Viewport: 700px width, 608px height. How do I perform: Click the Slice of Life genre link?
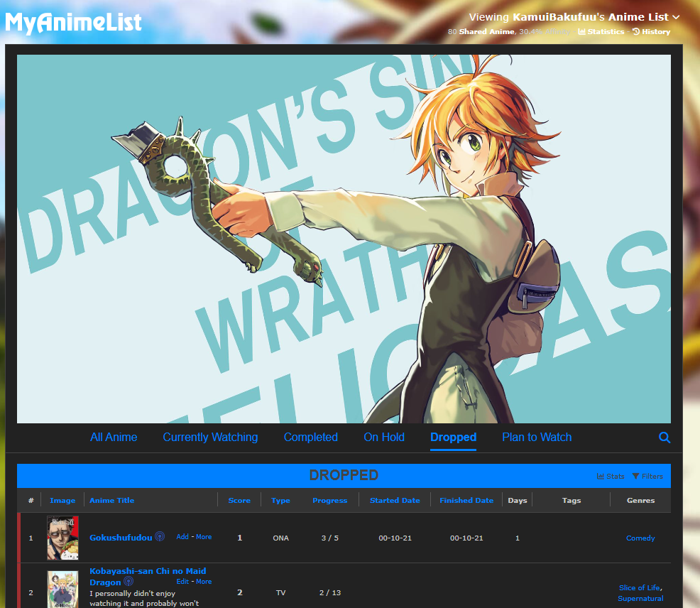639,587
